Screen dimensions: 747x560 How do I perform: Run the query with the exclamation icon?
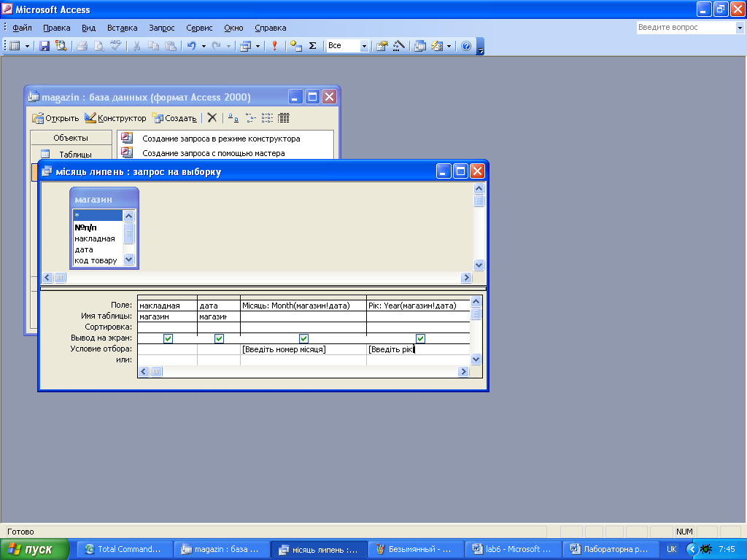[274, 46]
